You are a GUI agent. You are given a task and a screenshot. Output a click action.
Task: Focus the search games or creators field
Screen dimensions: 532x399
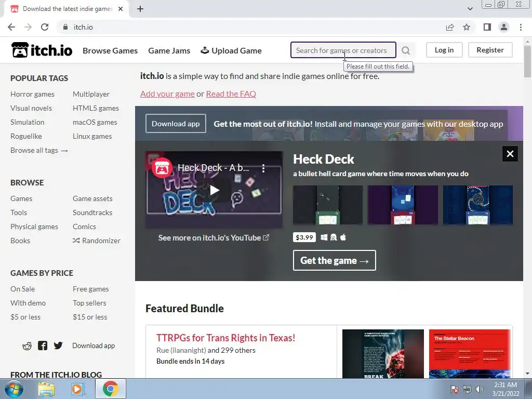click(x=343, y=50)
